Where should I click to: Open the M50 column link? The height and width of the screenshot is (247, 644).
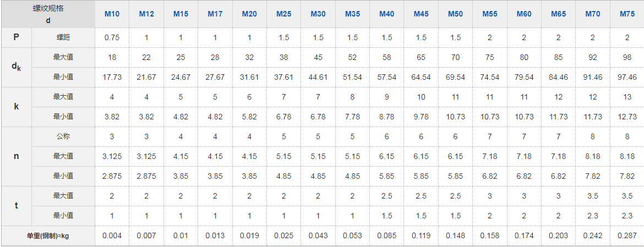click(455, 14)
